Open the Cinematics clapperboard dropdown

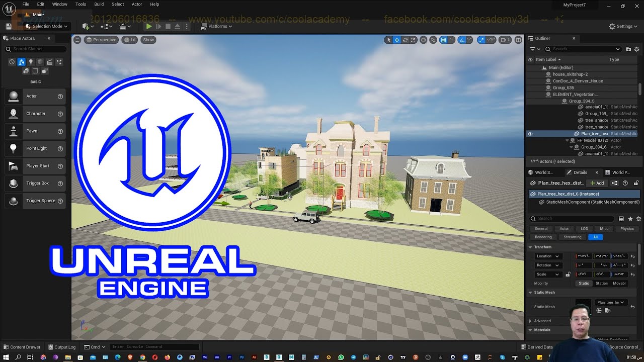pos(125,26)
